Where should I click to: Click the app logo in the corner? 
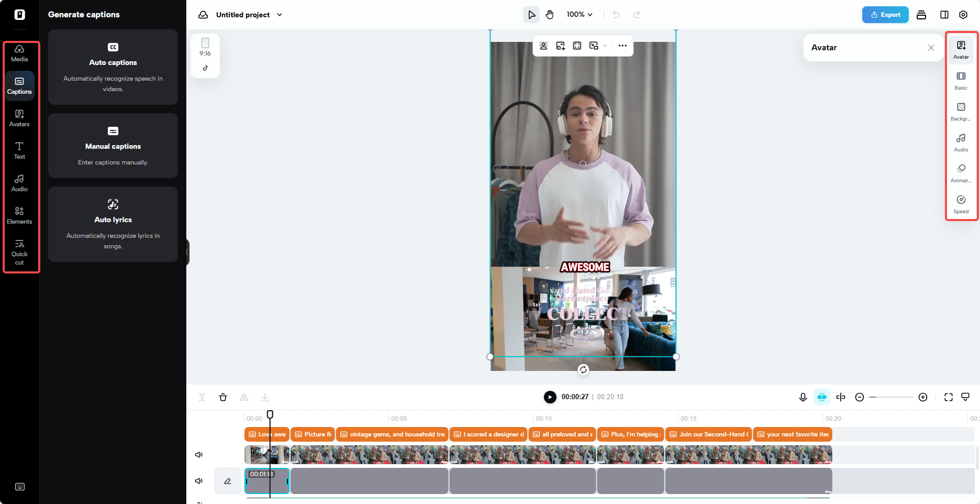[x=20, y=15]
